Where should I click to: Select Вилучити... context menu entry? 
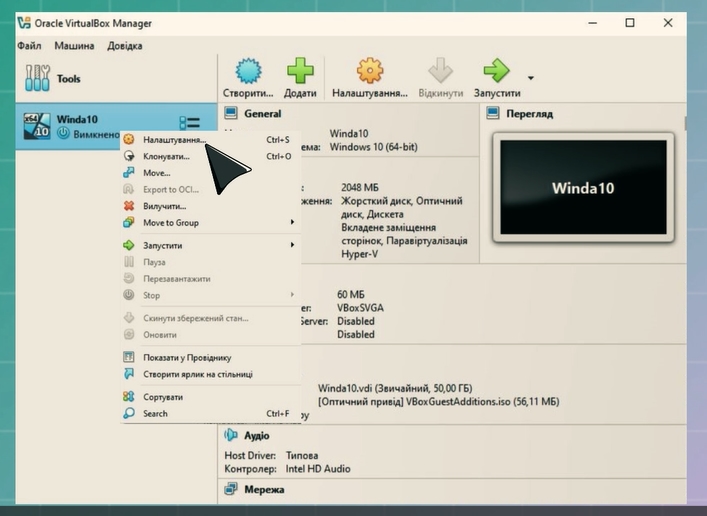(210, 206)
